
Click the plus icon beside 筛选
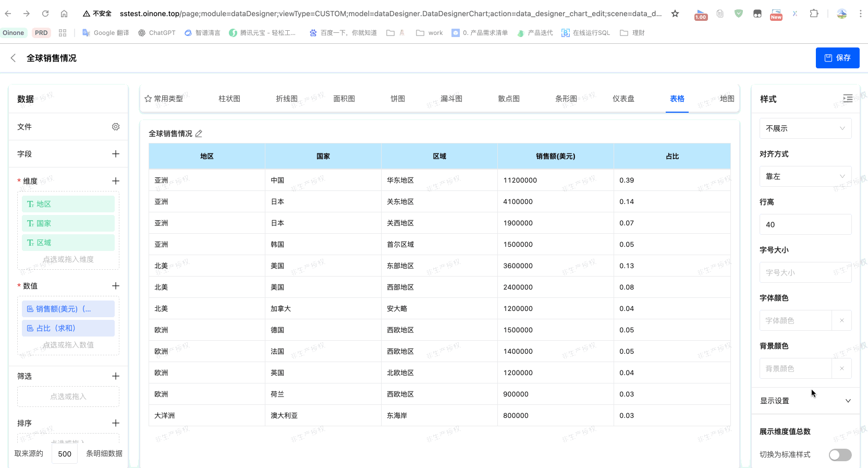(116, 376)
